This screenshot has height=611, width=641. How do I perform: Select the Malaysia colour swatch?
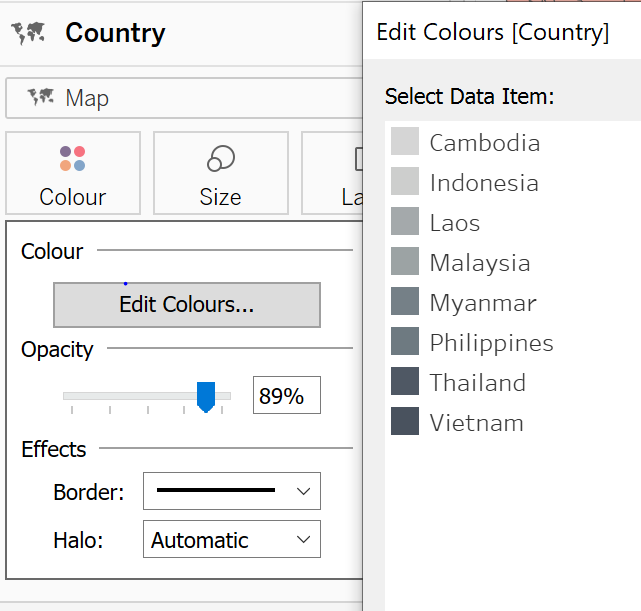(405, 262)
